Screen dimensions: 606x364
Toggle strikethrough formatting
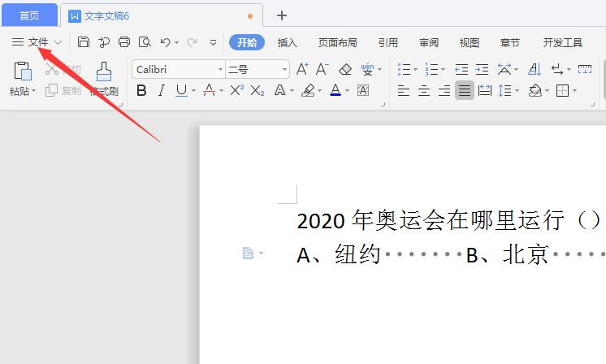209,91
